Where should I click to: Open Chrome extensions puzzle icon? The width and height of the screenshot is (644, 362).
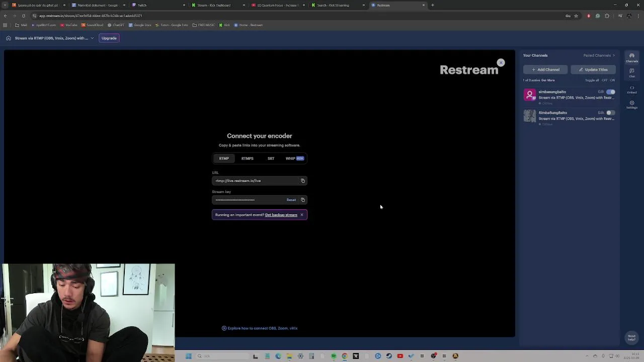click(607, 16)
